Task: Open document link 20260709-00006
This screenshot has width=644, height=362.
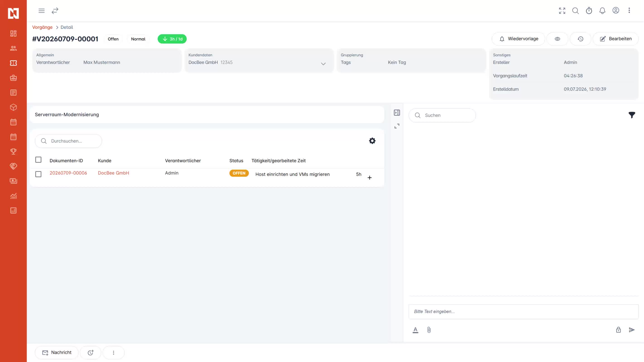Action: (x=68, y=173)
